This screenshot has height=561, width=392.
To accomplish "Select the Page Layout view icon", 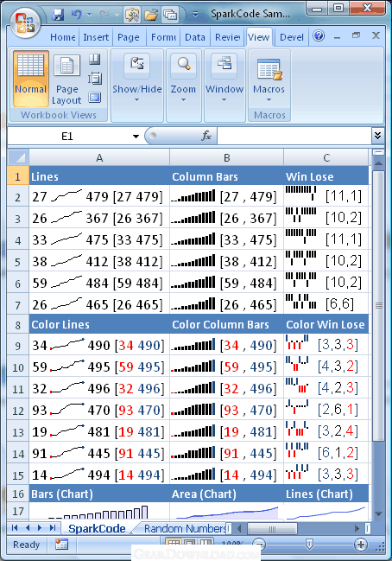I will (66, 79).
